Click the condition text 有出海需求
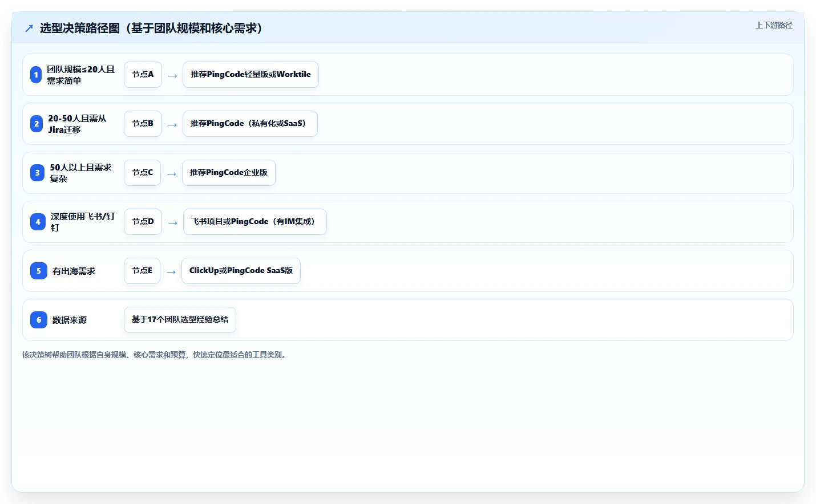This screenshot has width=816, height=504. point(74,271)
